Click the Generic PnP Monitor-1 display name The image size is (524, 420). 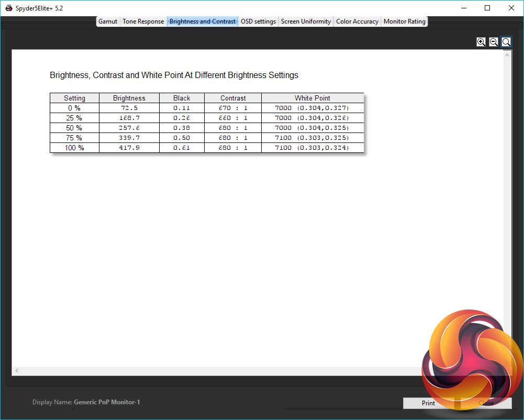click(107, 402)
